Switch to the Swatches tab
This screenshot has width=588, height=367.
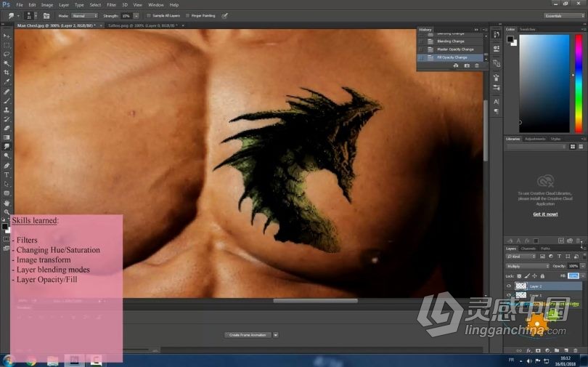click(527, 29)
